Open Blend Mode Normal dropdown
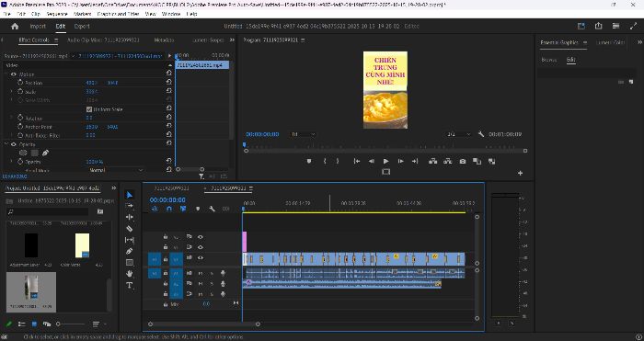Image resolution: width=644 pixels, height=341 pixels. tap(116, 170)
